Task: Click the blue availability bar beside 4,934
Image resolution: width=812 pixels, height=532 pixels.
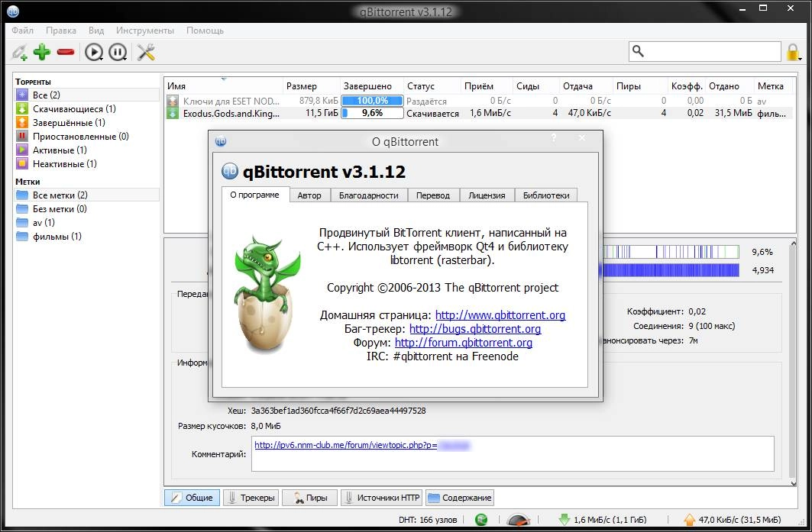Action: (x=671, y=270)
